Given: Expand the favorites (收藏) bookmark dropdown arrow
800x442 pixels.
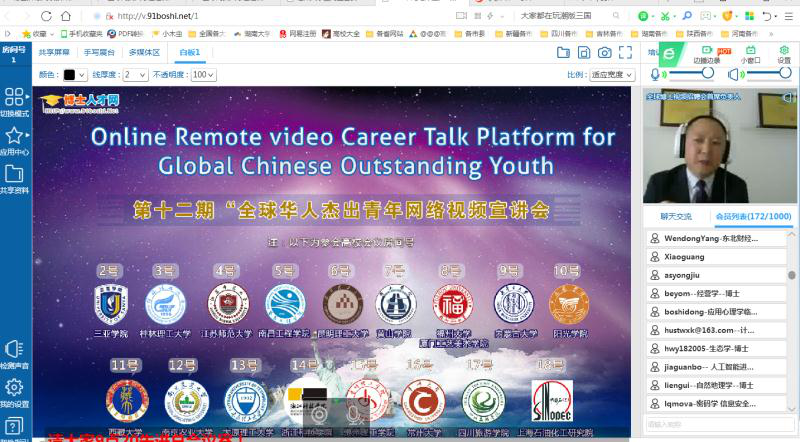Looking at the screenshot, I should (x=52, y=34).
